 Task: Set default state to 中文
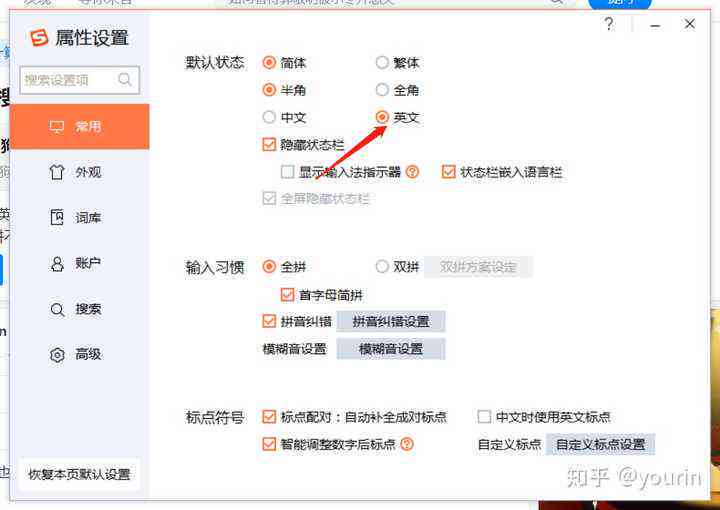[269, 117]
